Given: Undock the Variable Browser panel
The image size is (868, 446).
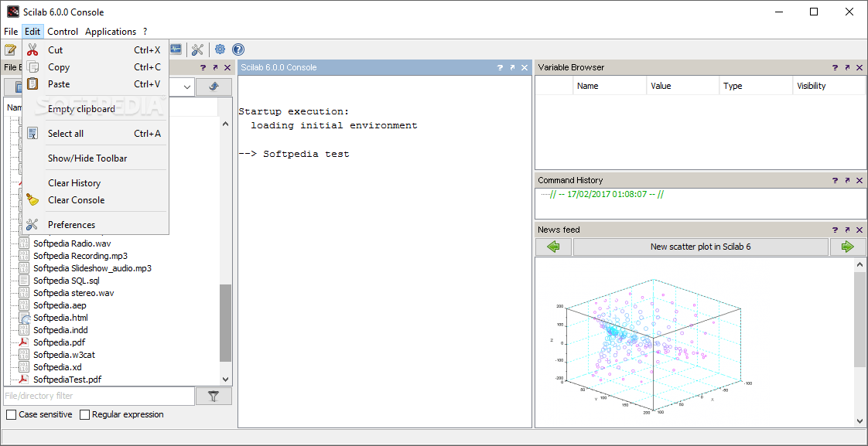Looking at the screenshot, I should click(x=847, y=67).
